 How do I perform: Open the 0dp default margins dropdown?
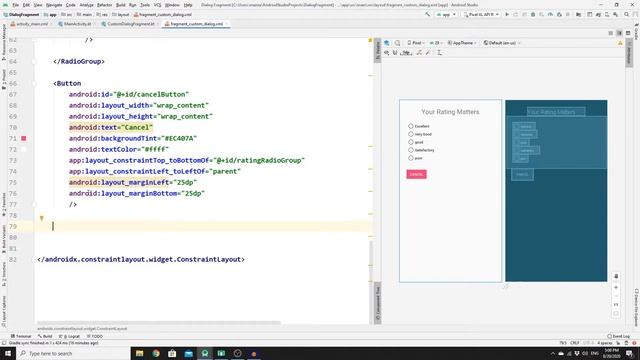(x=407, y=53)
